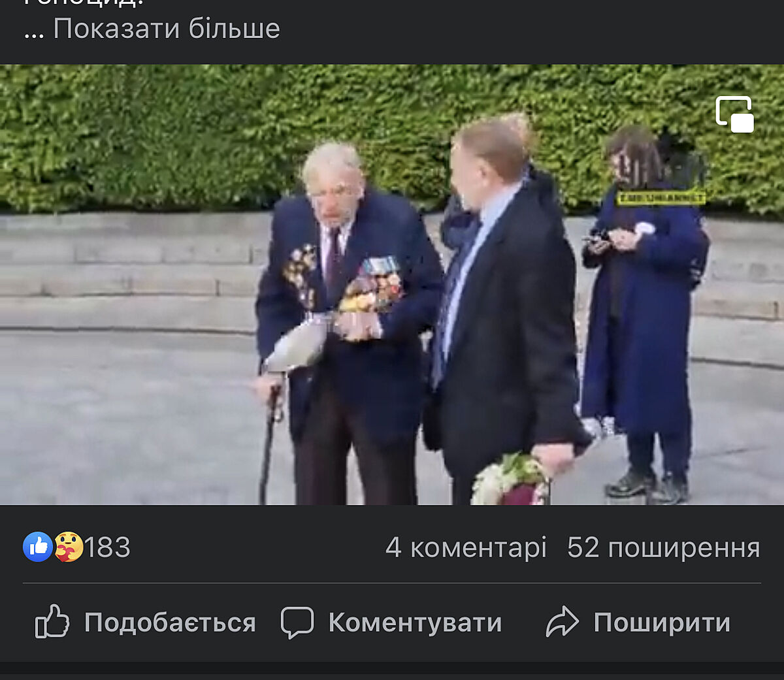784x680 pixels.
Task: Click the truncated post text at top
Action: (84, 3)
